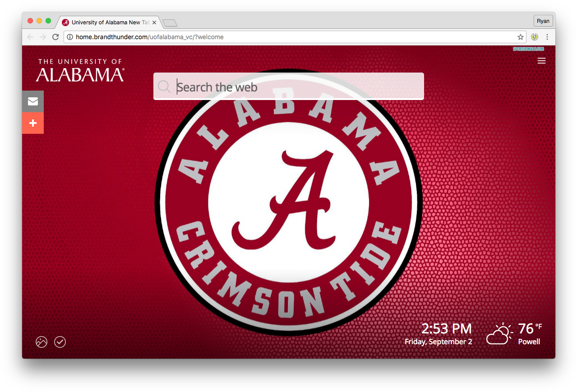The width and height of the screenshot is (577, 392).
Task: Open the envelope mail shortcut in sidebar
Action: [x=33, y=101]
